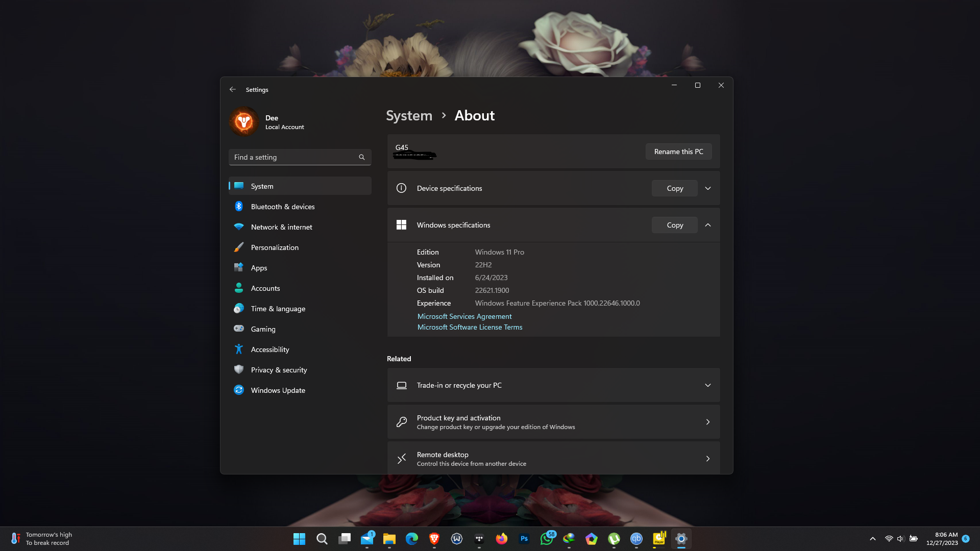Image resolution: width=980 pixels, height=551 pixels.
Task: Click the Time & language clock icon
Action: point(239,309)
